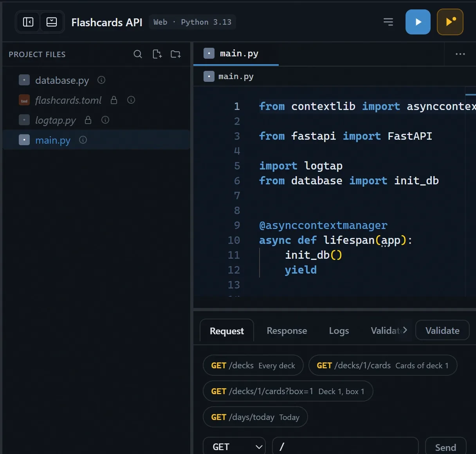Click the database.py file type icon
476x454 pixels.
coord(24,80)
